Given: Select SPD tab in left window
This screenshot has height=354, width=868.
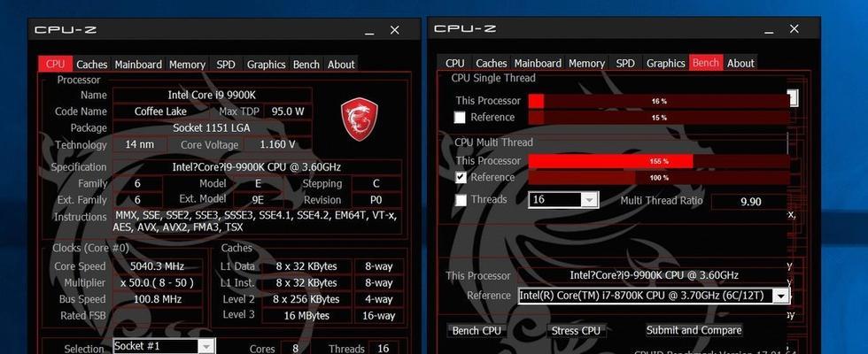Looking at the screenshot, I should click(226, 64).
